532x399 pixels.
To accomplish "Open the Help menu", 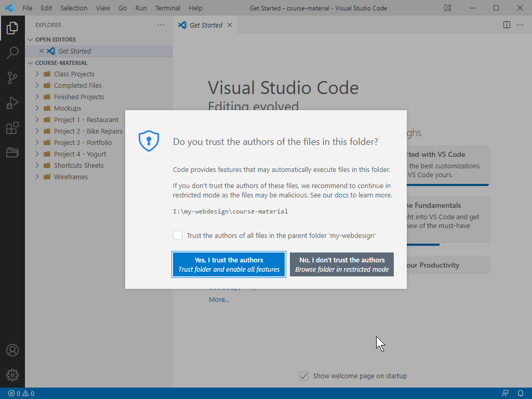I will point(195,8).
